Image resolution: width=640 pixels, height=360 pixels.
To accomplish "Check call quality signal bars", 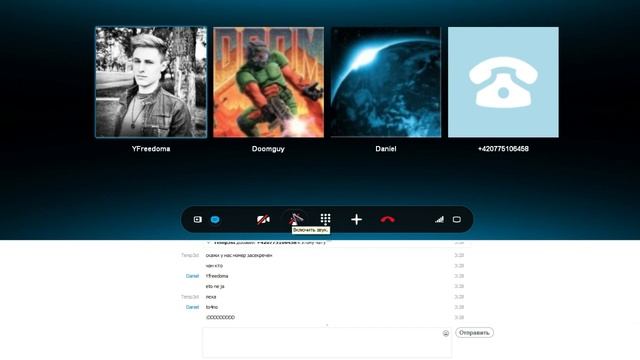I will tap(439, 220).
